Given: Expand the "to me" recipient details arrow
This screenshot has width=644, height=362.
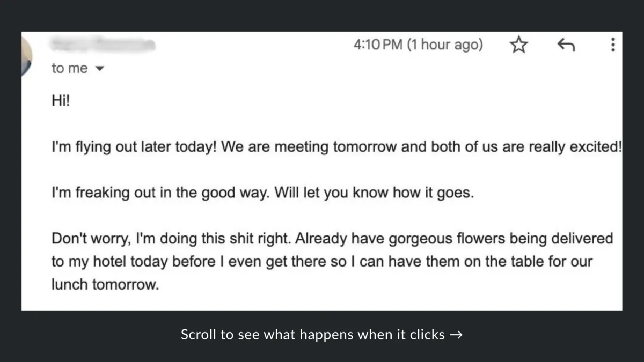Looking at the screenshot, I should coord(98,69).
